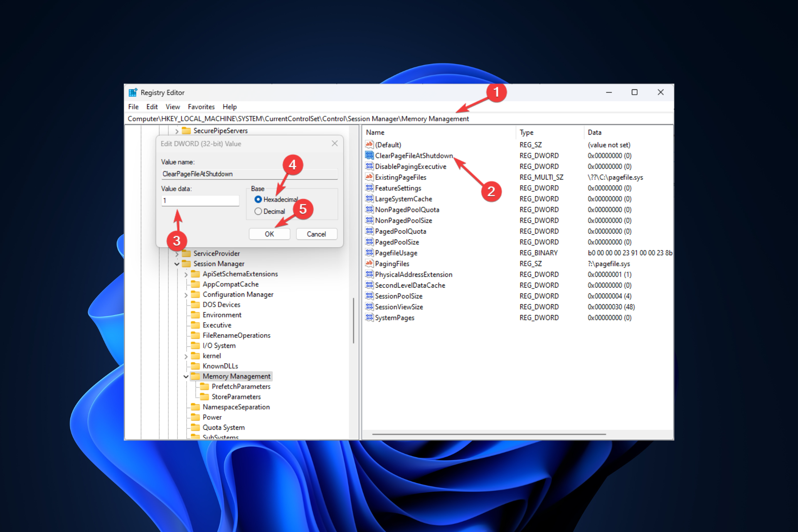Select the Environment key

coord(222,315)
